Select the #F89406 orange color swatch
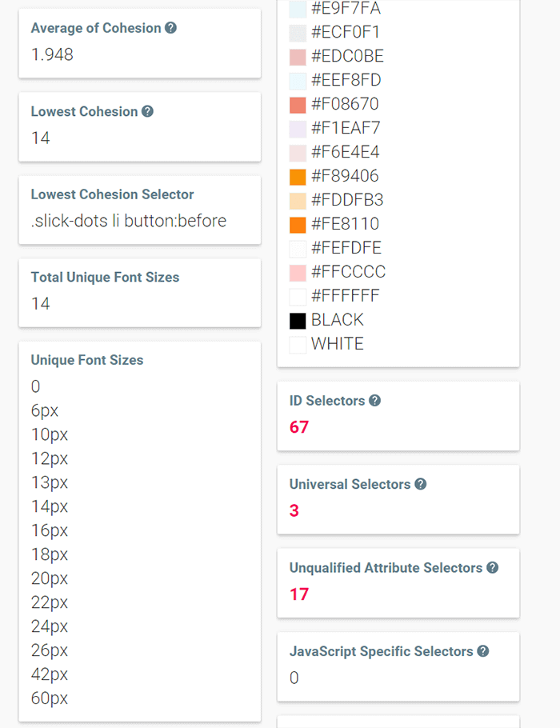 [x=298, y=177]
